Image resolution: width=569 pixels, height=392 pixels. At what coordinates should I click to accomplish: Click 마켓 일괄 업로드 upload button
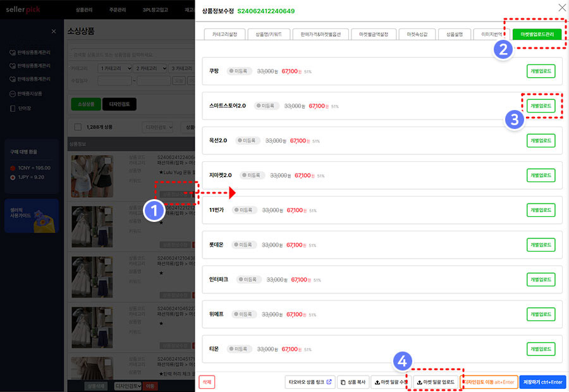pyautogui.click(x=436, y=382)
